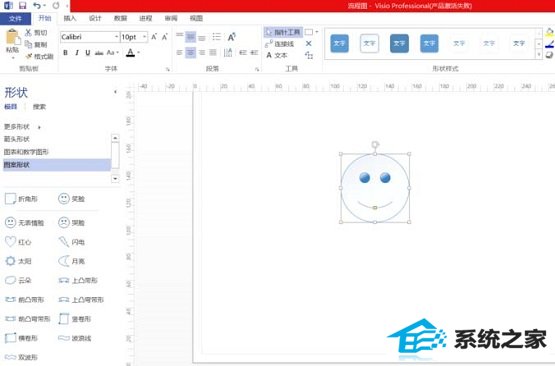Select the Pointer Tool
Image resolution: width=555 pixels, height=366 pixels.
point(283,33)
